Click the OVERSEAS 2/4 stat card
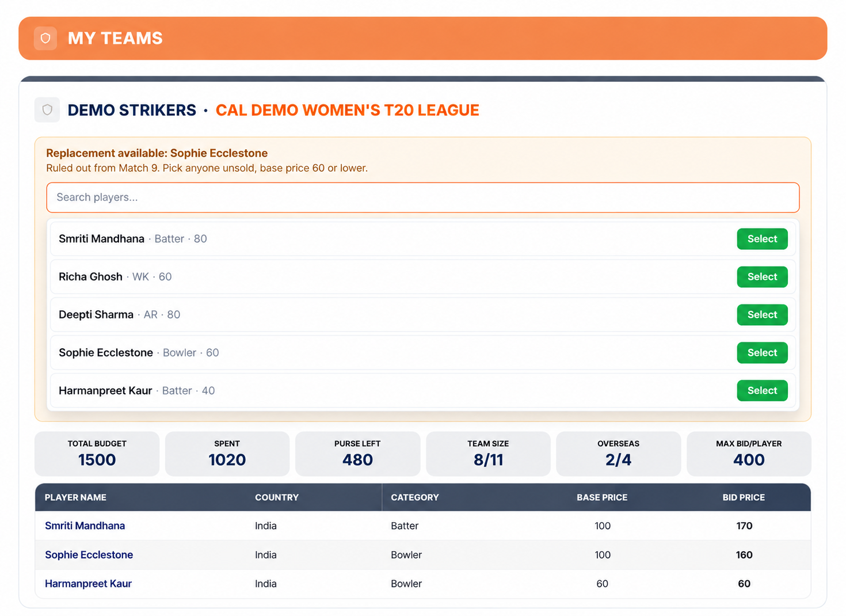846x616 pixels. click(619, 454)
